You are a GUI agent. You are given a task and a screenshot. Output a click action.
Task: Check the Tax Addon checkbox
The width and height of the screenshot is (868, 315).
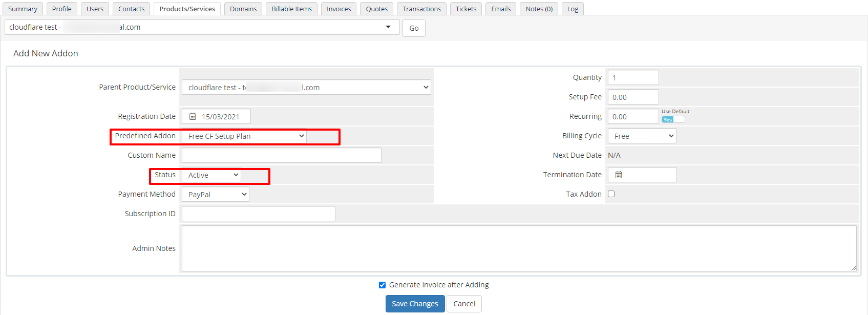[x=611, y=194]
